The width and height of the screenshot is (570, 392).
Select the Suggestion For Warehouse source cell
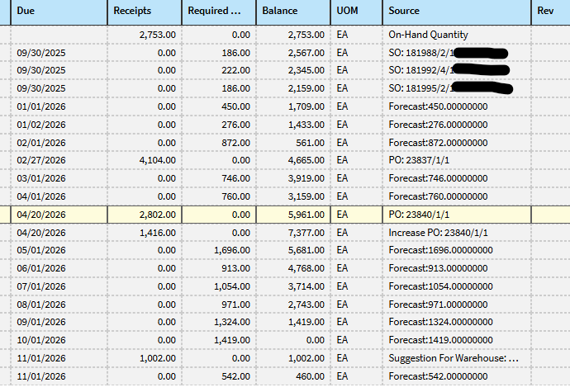click(457, 358)
